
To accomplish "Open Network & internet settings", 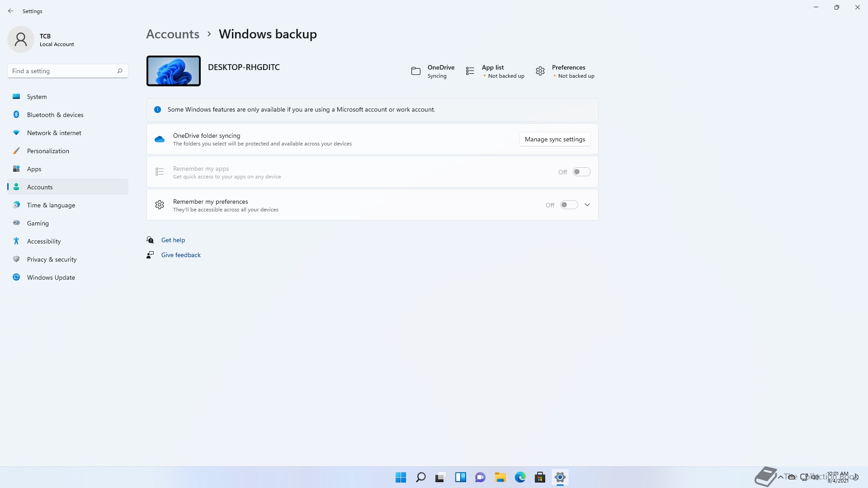I will [68, 133].
